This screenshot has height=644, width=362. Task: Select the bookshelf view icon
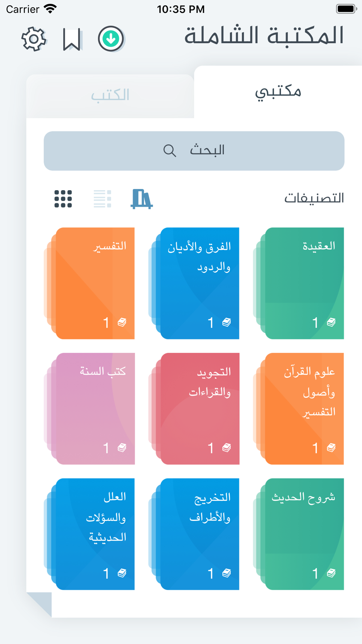pyautogui.click(x=142, y=199)
